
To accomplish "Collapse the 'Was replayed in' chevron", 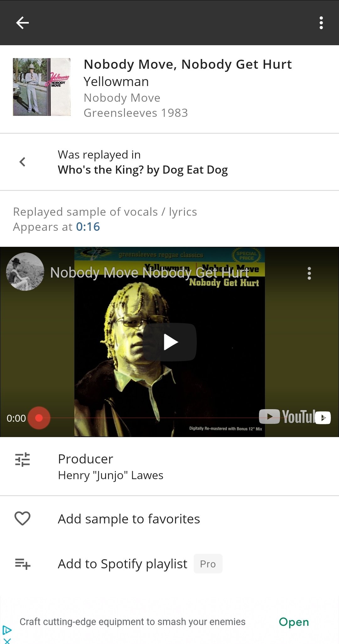I will (22, 162).
